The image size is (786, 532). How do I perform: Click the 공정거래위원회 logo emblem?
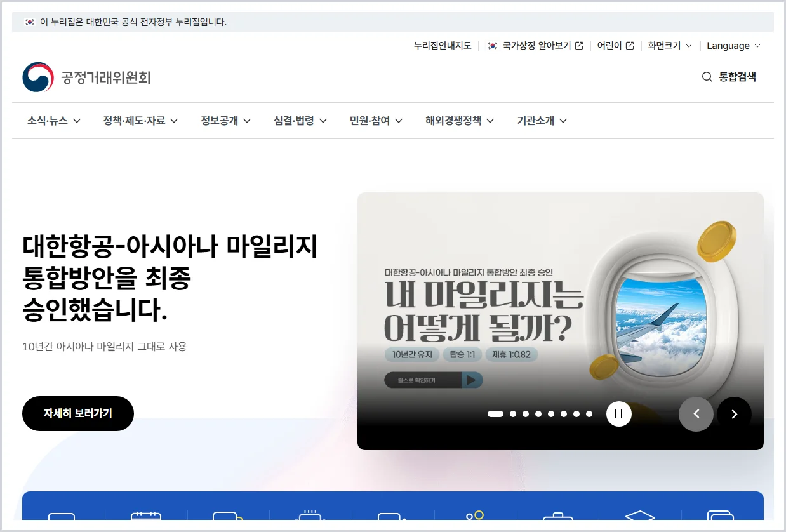[38, 77]
